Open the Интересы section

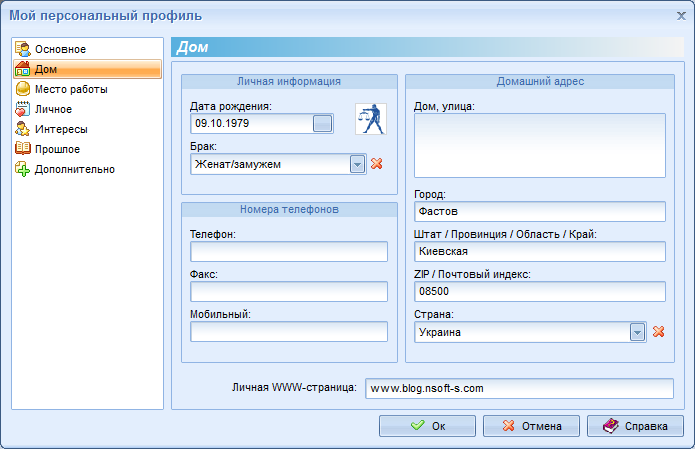pyautogui.click(x=61, y=129)
